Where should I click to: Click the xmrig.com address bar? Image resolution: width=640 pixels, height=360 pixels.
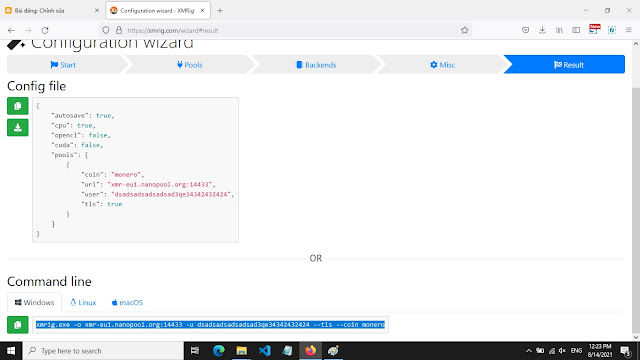[286, 30]
